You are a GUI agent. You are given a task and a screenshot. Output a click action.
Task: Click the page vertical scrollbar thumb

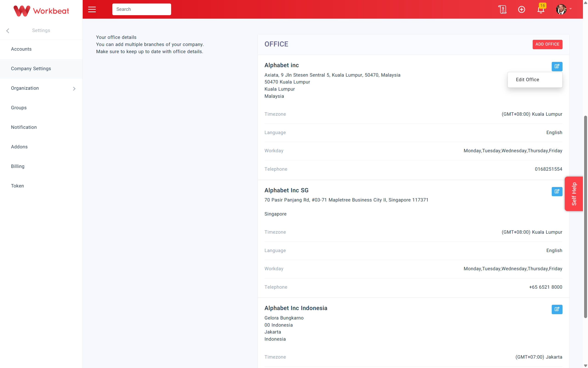(x=585, y=217)
